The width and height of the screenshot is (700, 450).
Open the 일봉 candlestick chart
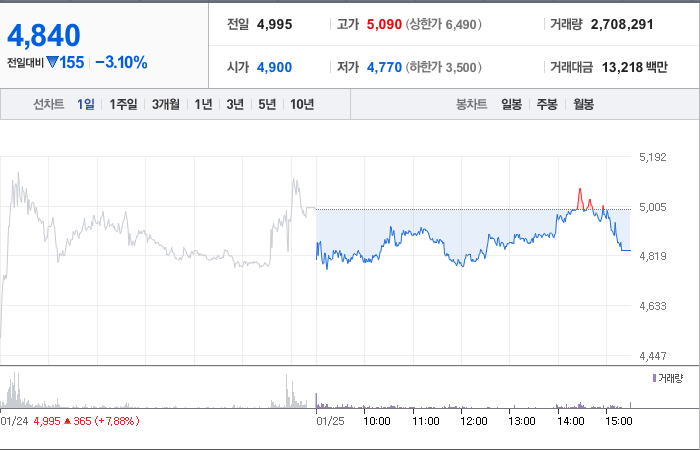pos(511,104)
